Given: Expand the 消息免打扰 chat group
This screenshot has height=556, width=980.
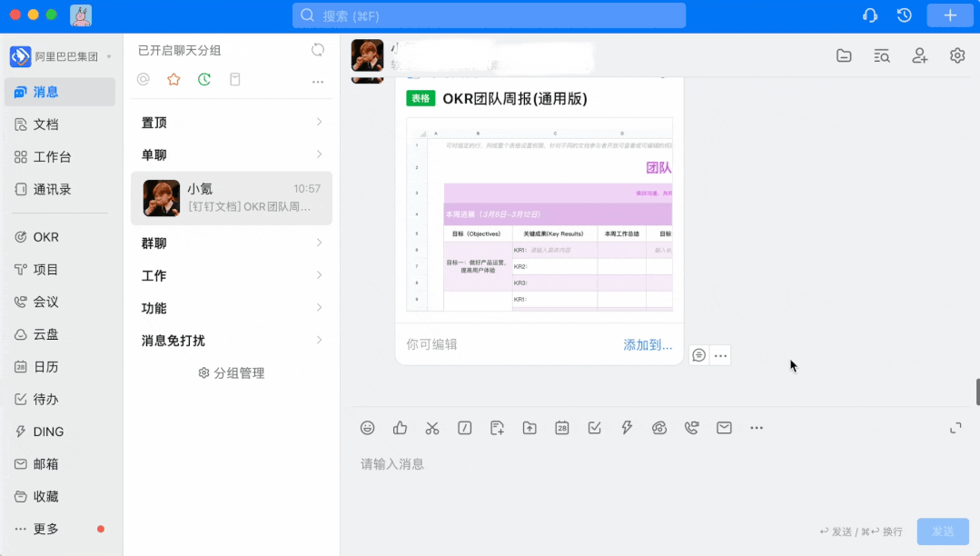Looking at the screenshot, I should tap(232, 341).
